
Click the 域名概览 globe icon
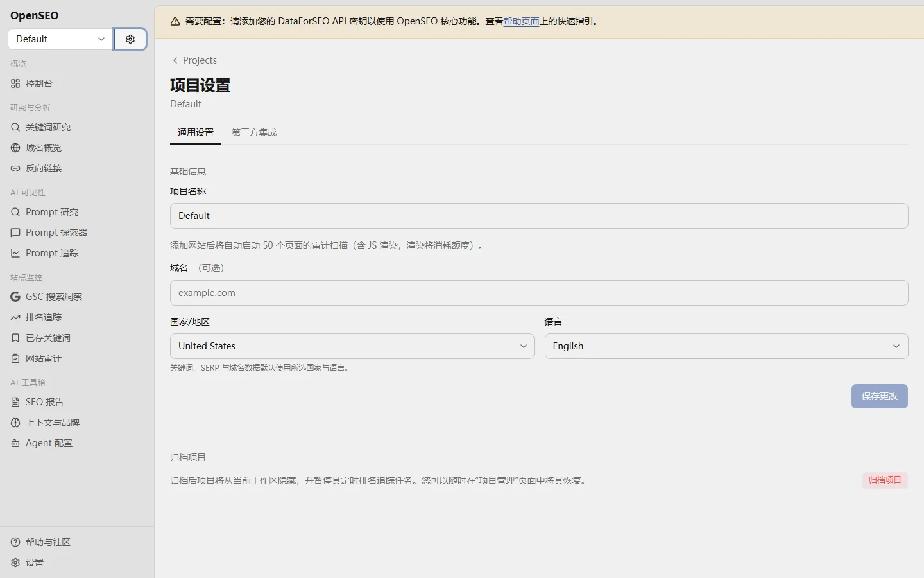pyautogui.click(x=15, y=148)
